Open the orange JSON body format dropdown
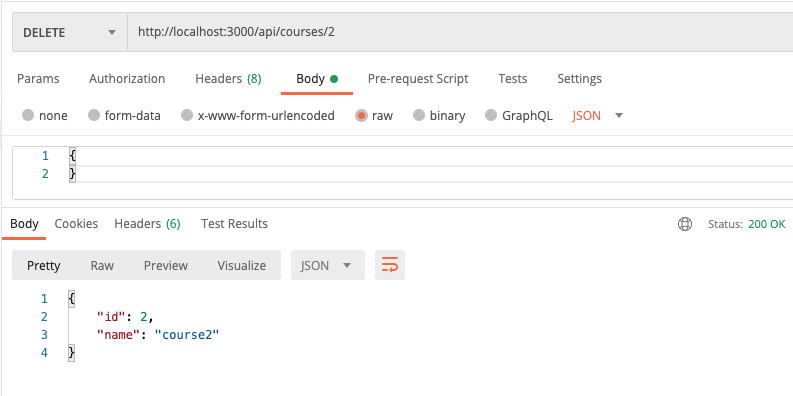The image size is (793, 396). click(x=597, y=116)
